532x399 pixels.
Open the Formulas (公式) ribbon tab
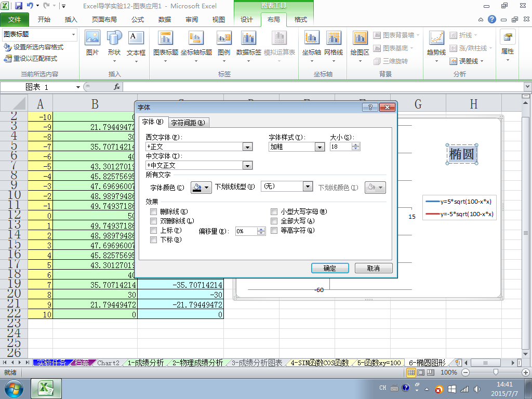coord(138,20)
